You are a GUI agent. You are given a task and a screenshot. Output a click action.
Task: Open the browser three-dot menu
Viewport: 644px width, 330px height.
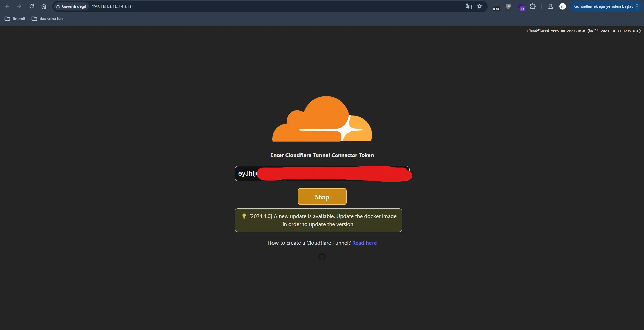tap(637, 6)
